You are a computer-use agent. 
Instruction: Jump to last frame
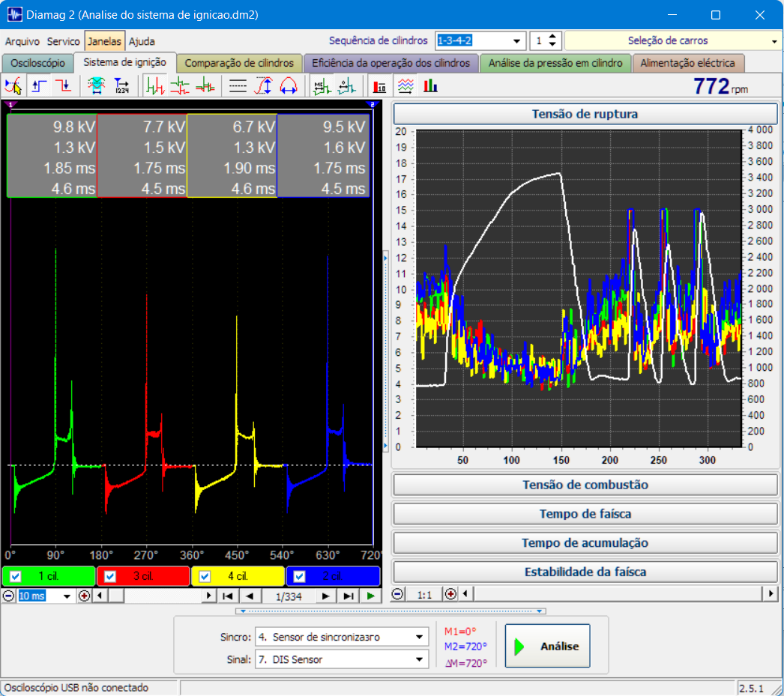(349, 596)
